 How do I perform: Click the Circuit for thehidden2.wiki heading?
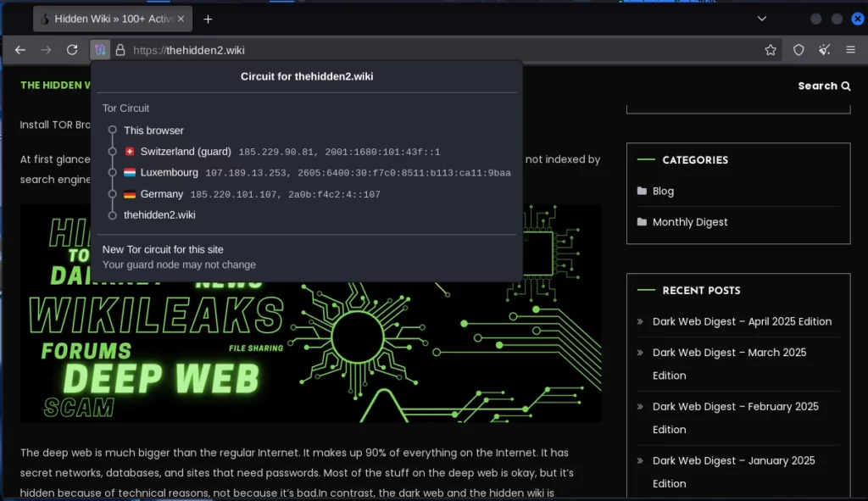point(307,76)
